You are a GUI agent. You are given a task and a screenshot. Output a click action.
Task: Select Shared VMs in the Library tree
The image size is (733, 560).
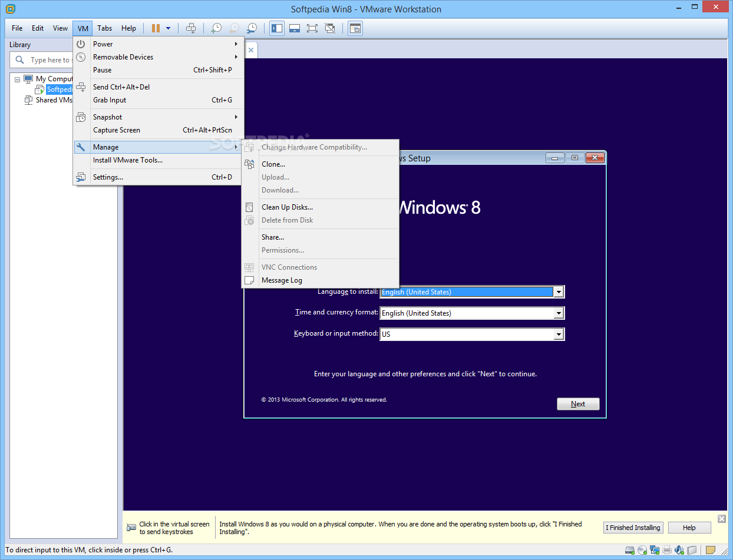click(54, 100)
